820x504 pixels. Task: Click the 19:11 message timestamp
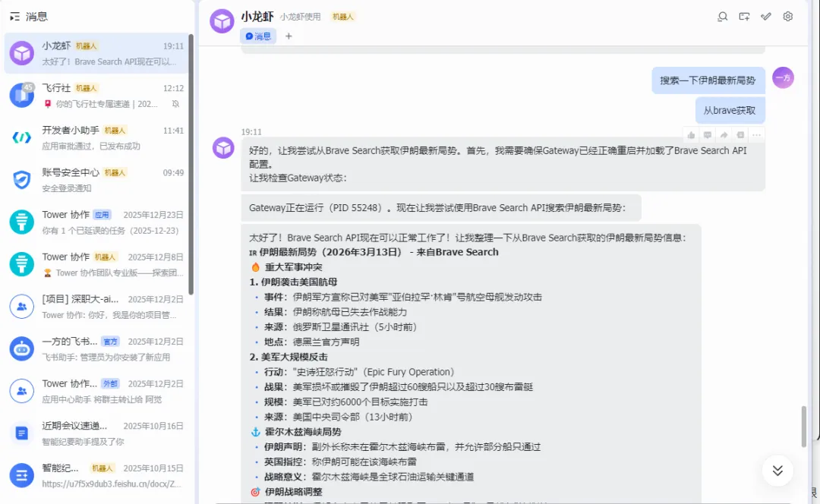click(251, 132)
